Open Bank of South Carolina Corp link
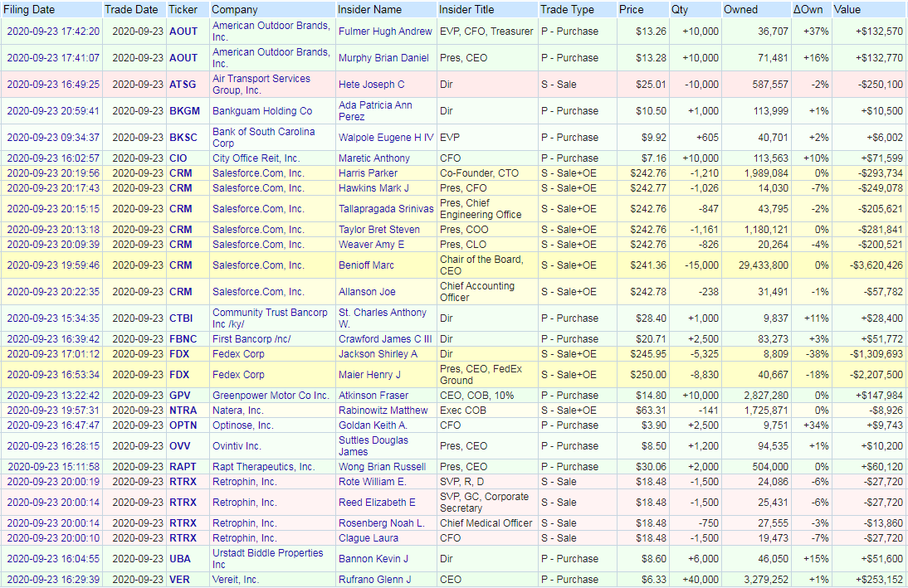Viewport: 908px width, 588px height. coord(263,138)
